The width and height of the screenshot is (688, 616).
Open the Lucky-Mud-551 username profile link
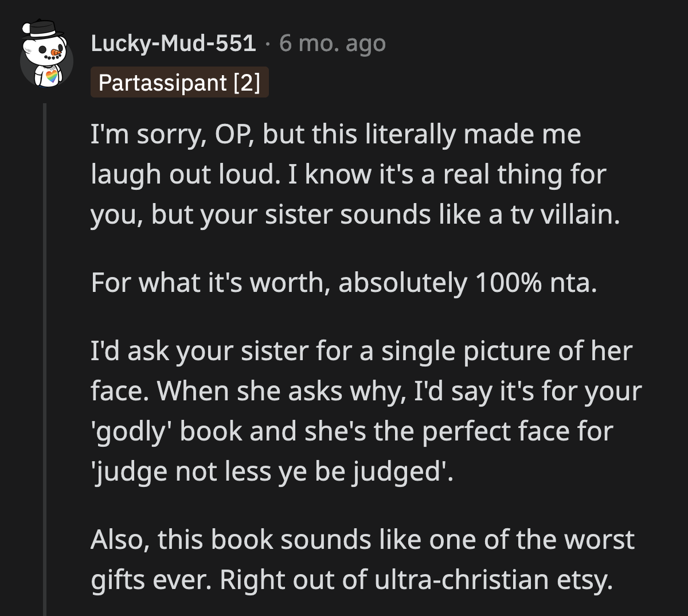pos(173,43)
